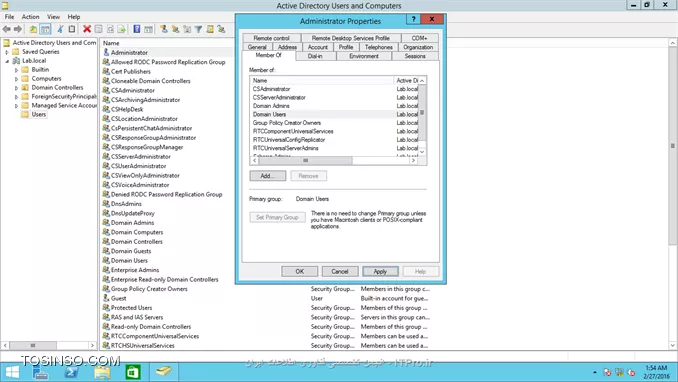Click the Windows Start button

coord(12,372)
